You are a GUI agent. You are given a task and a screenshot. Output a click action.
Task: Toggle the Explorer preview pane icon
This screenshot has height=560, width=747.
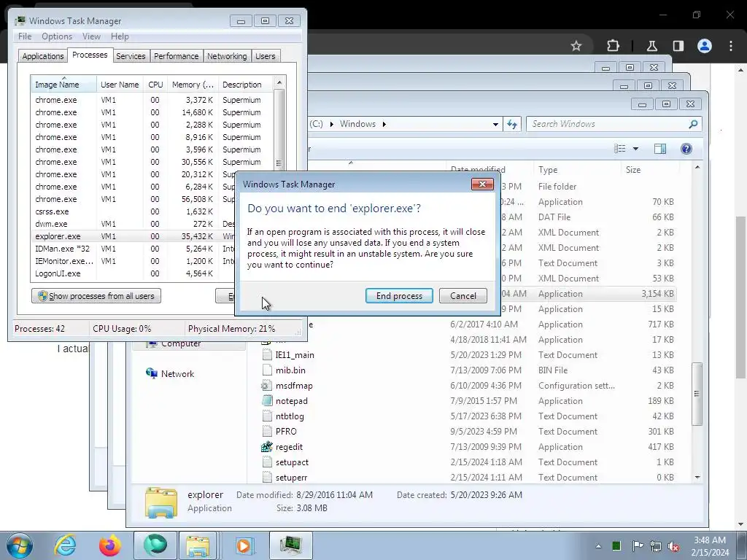pos(659,149)
